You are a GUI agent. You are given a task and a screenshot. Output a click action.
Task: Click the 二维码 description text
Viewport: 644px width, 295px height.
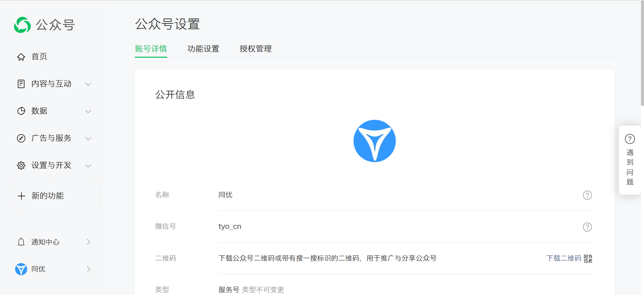pyautogui.click(x=327, y=258)
